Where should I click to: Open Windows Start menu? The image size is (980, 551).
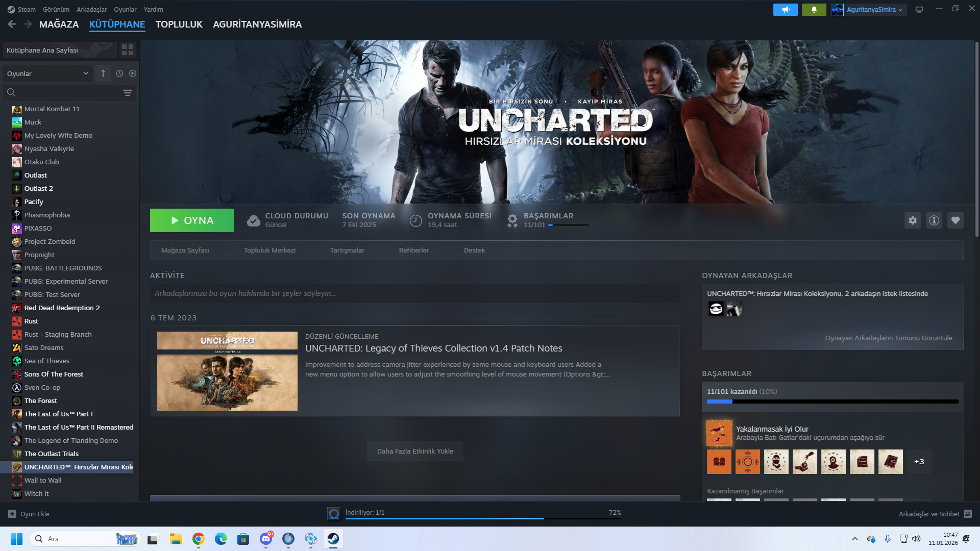pyautogui.click(x=17, y=539)
